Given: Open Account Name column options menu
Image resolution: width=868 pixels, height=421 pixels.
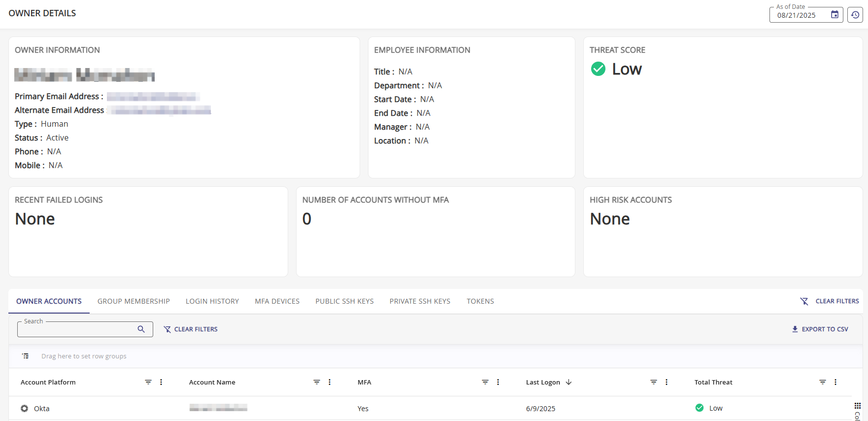Looking at the screenshot, I should click(330, 382).
